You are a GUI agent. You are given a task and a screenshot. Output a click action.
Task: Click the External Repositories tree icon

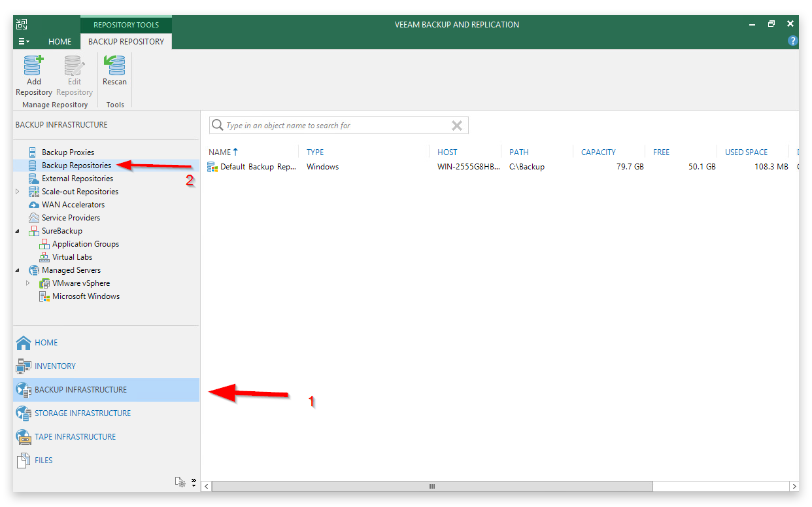pyautogui.click(x=34, y=179)
